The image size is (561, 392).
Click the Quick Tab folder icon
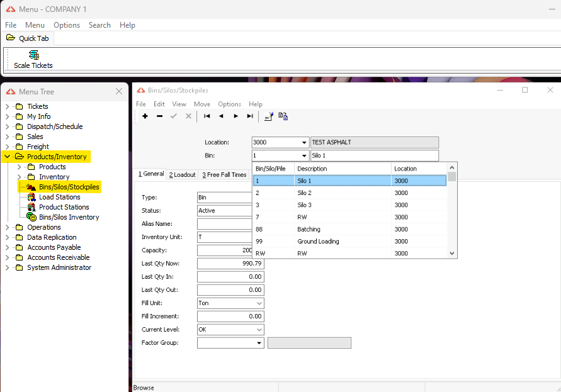[x=11, y=38]
